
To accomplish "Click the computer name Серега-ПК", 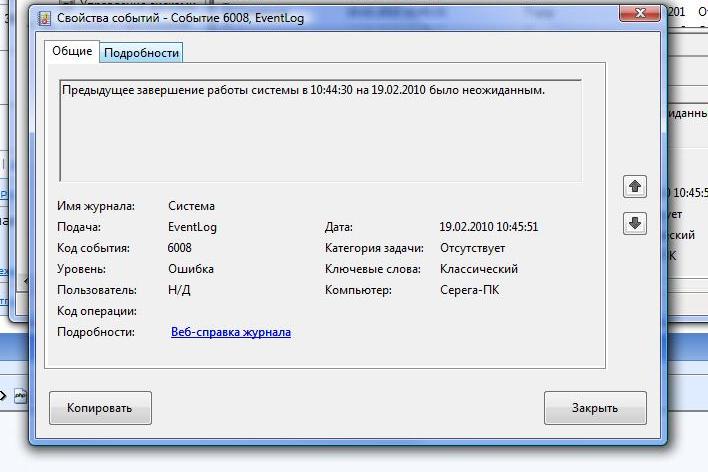I will click(470, 290).
